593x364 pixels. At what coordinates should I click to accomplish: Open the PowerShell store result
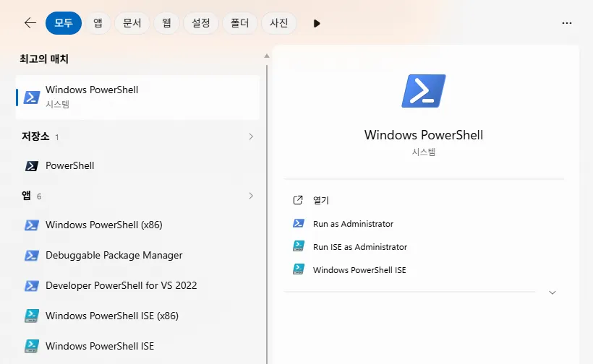pos(137,166)
